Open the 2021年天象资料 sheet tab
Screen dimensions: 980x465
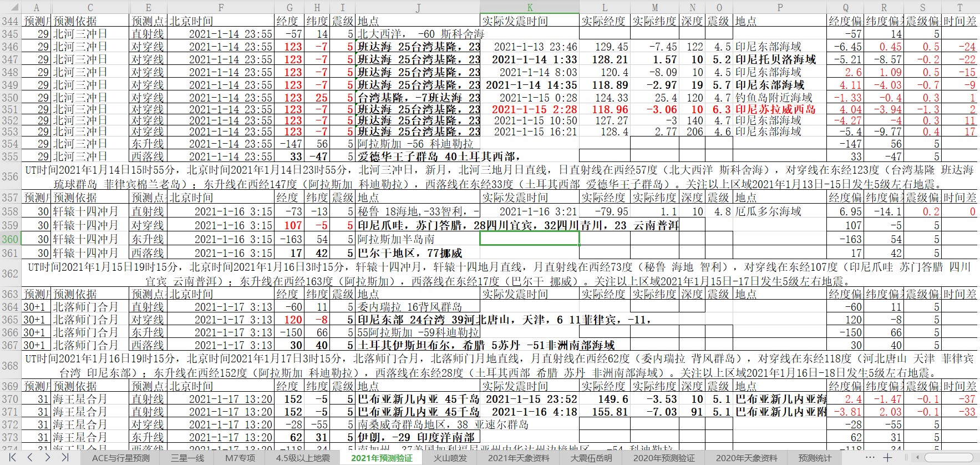(x=518, y=458)
